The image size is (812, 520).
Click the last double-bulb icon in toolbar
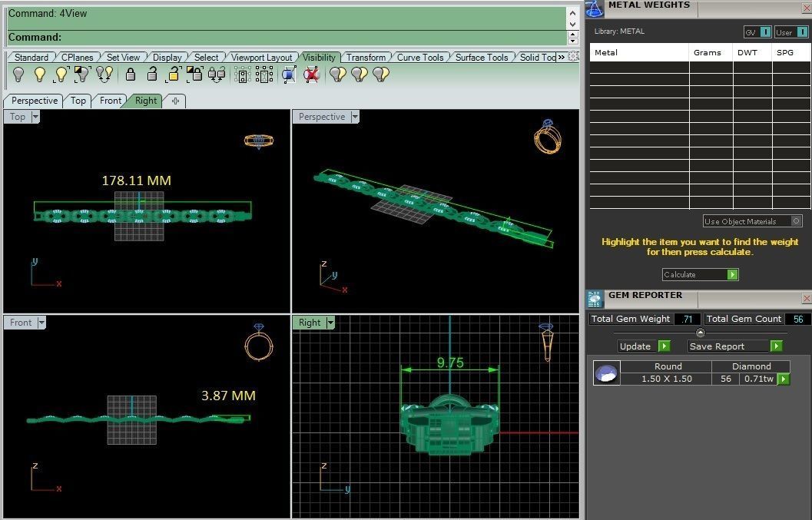[380, 75]
